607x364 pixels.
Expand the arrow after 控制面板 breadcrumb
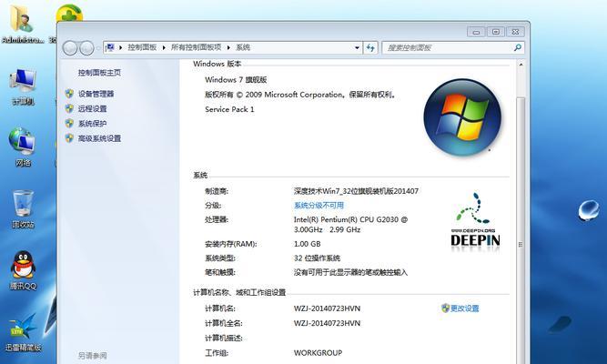164,47
